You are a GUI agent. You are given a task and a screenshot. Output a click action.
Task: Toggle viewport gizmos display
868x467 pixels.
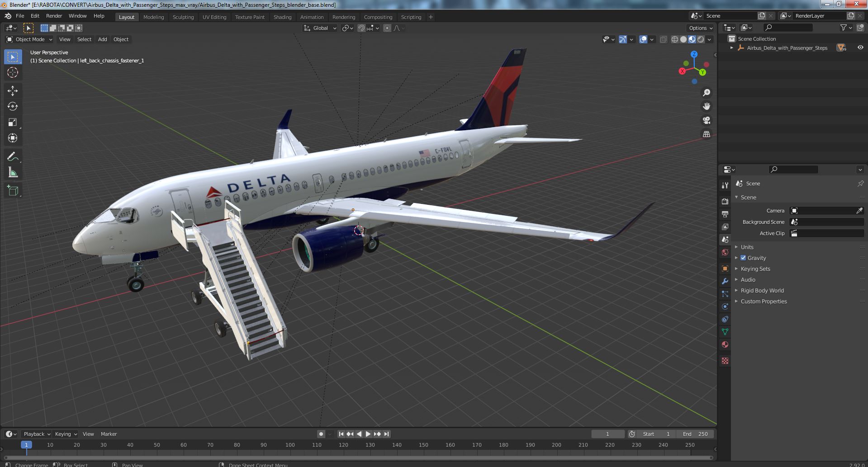tap(623, 39)
